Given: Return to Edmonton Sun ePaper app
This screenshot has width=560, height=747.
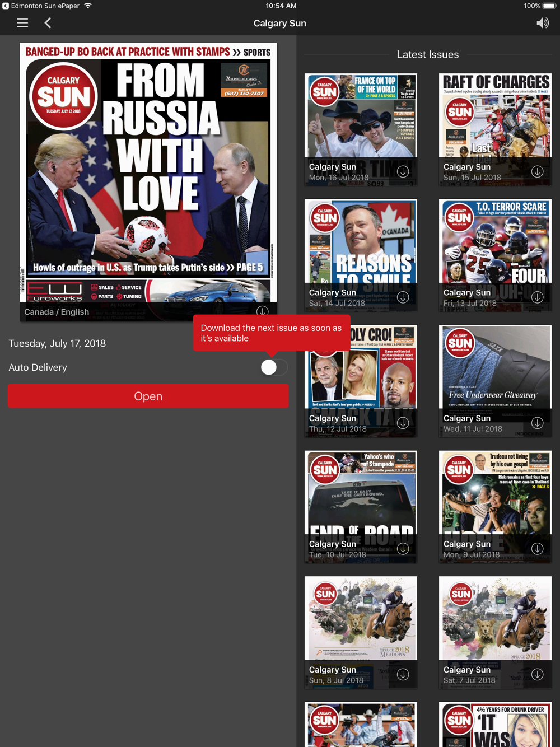Looking at the screenshot, I should (x=40, y=6).
